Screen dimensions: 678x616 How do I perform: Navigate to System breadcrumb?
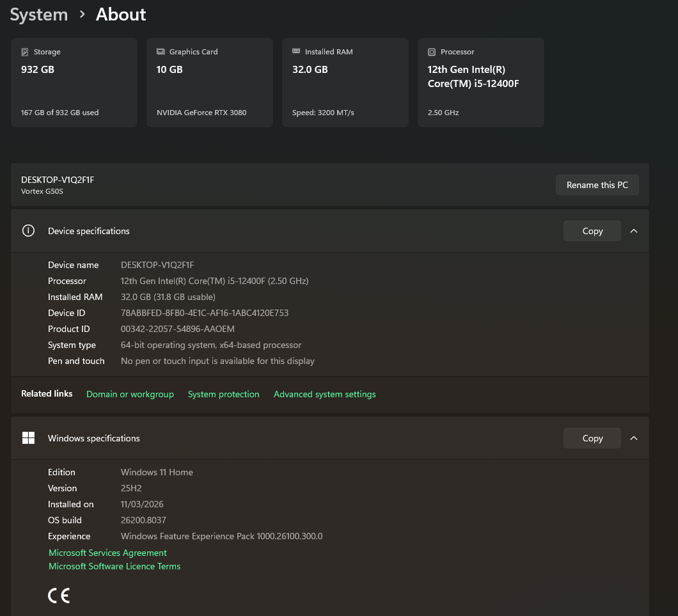(x=38, y=14)
